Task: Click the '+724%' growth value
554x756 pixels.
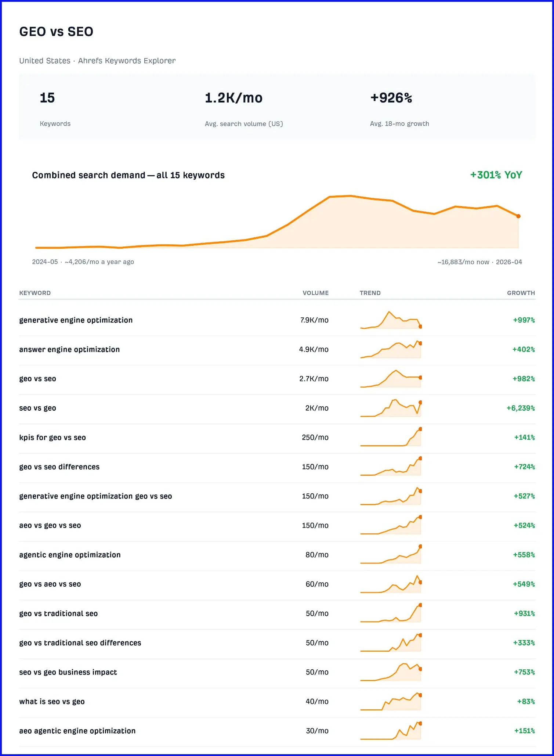Action: click(524, 467)
